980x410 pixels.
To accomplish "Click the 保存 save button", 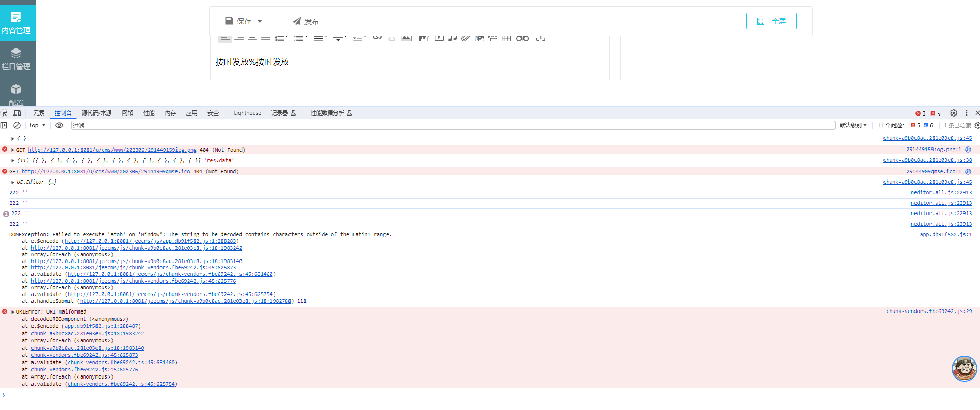I will click(238, 21).
